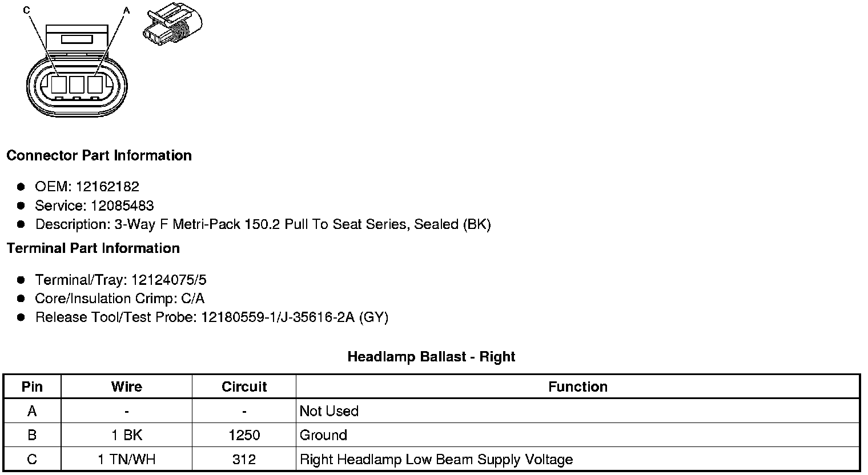Click the Function column header
868x475 pixels.
pyautogui.click(x=577, y=387)
